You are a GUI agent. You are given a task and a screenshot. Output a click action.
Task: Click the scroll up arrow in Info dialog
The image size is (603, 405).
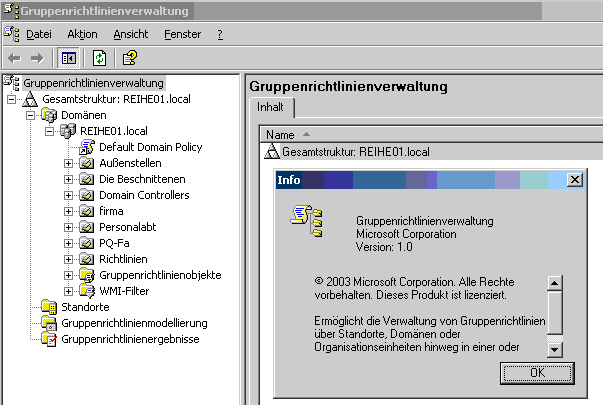coord(555,283)
